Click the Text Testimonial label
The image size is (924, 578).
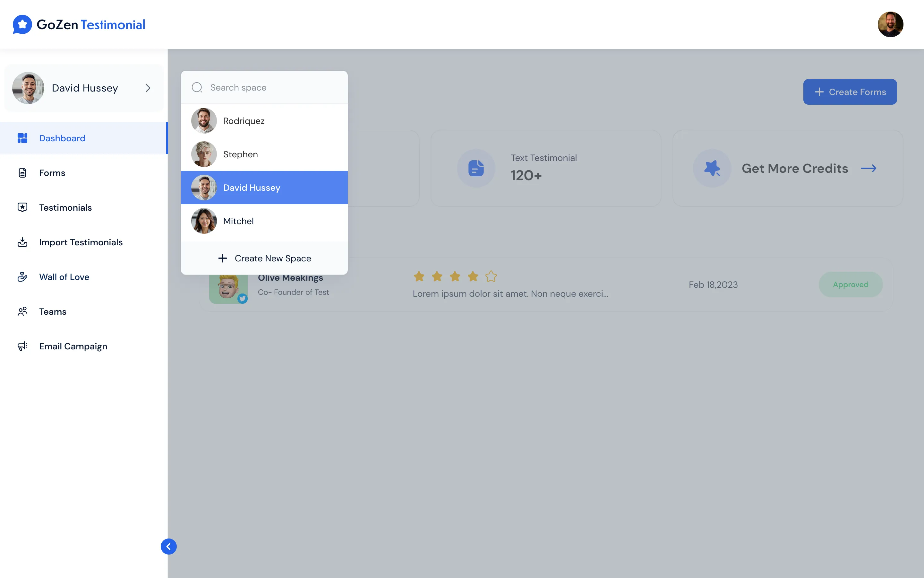coord(544,158)
